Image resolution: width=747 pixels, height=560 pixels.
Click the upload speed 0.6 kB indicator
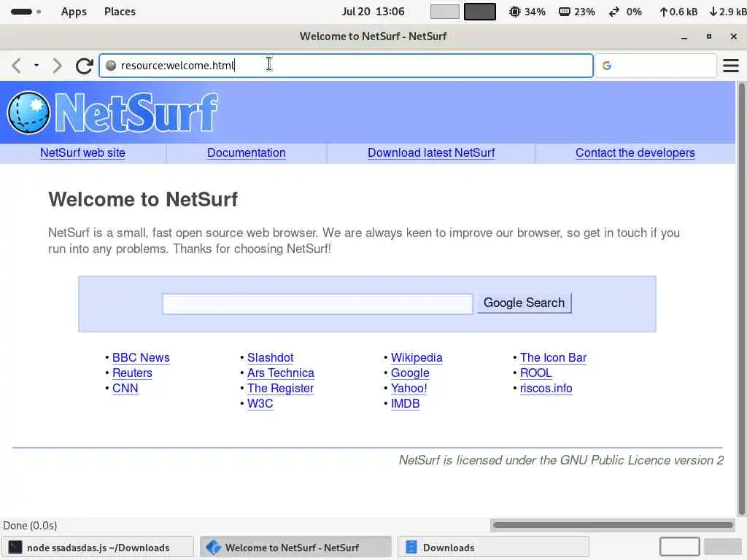click(x=678, y=12)
